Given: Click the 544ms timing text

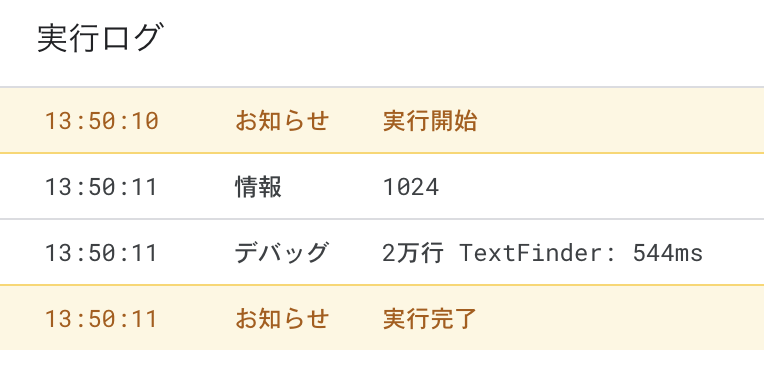Looking at the screenshot, I should tap(668, 253).
